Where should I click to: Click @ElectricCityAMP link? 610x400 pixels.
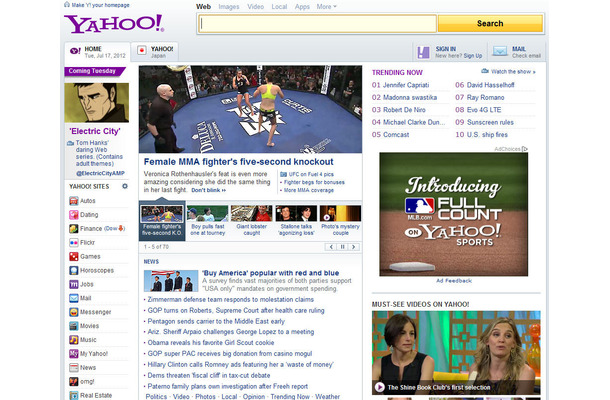[100, 173]
